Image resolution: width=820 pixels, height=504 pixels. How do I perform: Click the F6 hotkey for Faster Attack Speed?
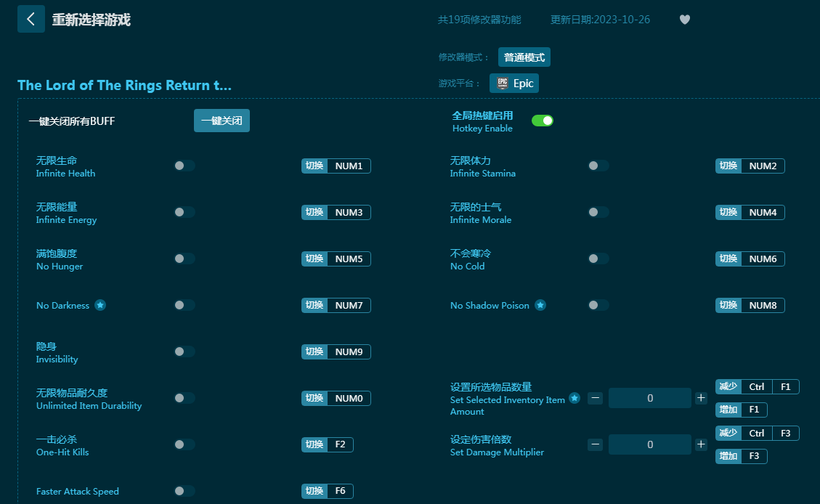(328, 491)
